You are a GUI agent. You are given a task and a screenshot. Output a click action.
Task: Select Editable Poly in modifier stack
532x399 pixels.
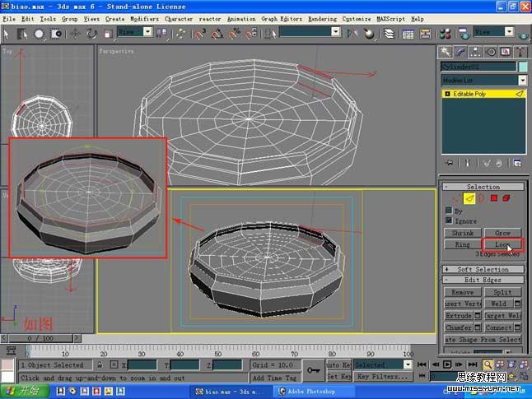[x=483, y=94]
